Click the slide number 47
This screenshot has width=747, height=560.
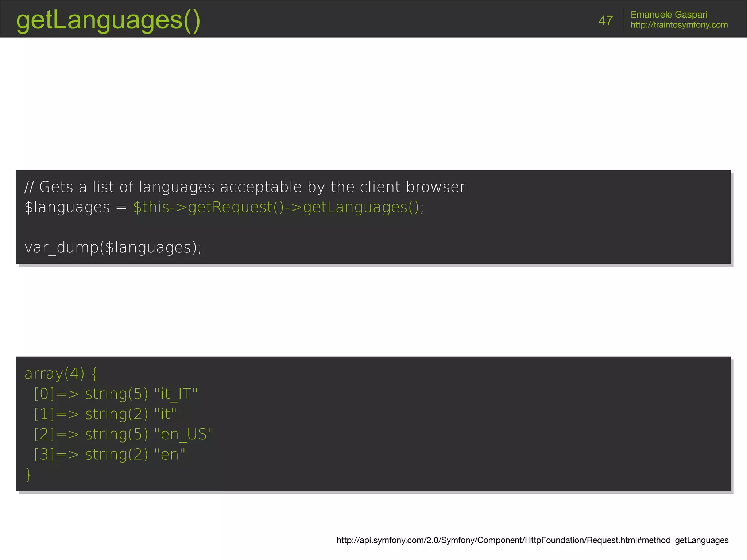point(605,20)
